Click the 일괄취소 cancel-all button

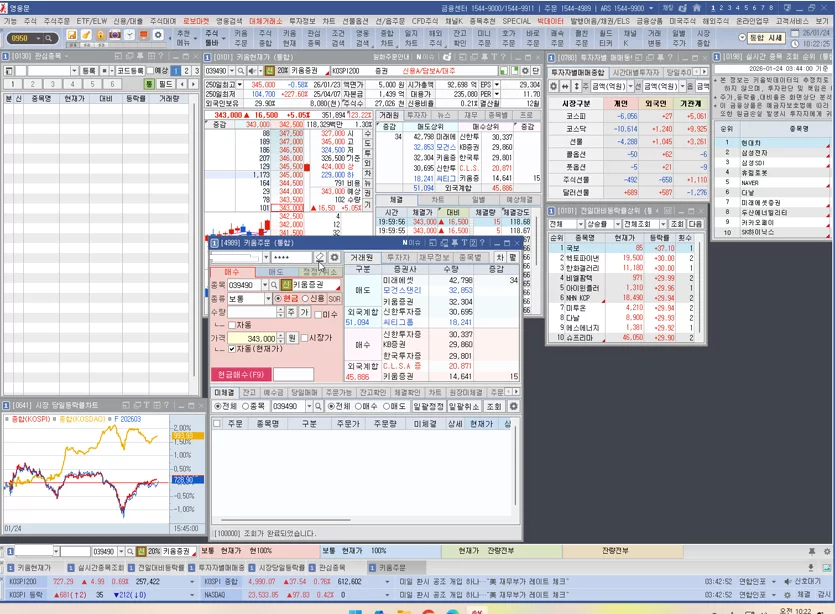[x=464, y=406]
